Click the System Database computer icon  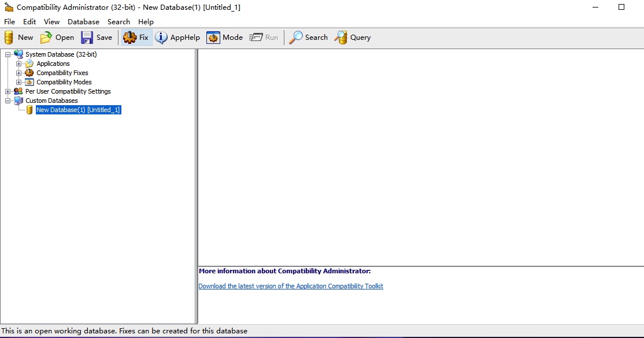tap(18, 54)
